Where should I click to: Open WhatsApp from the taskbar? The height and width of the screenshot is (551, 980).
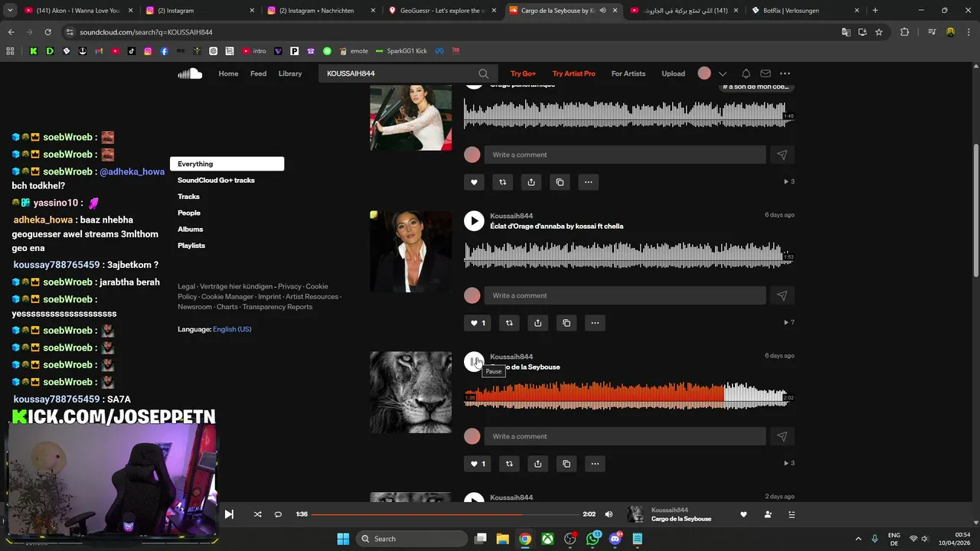tap(593, 539)
